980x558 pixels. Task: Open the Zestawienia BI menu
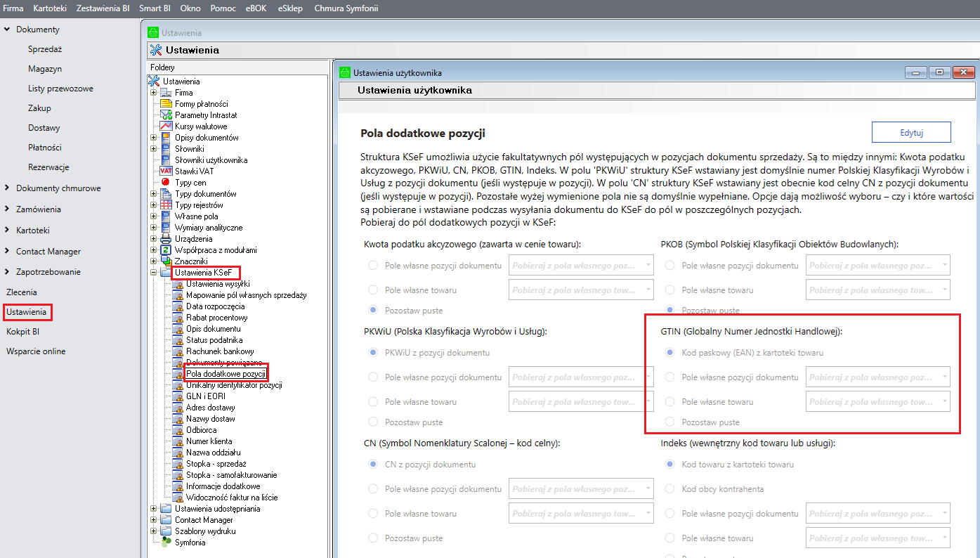pyautogui.click(x=103, y=8)
